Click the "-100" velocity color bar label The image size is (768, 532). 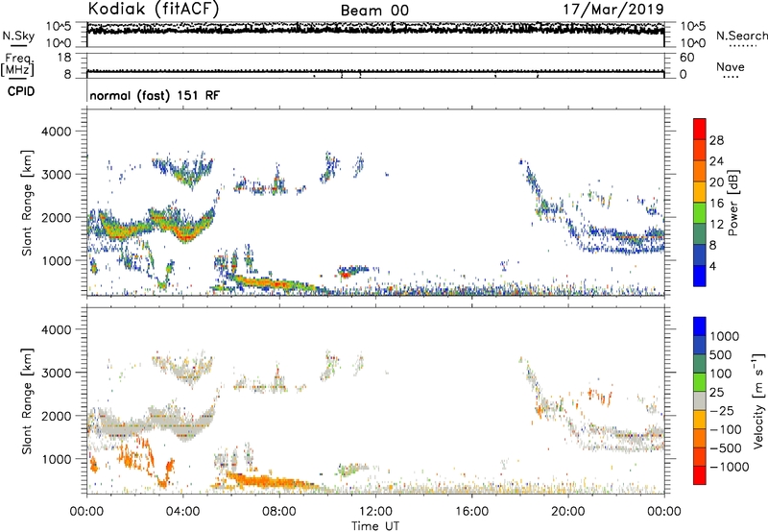pyautogui.click(x=725, y=429)
